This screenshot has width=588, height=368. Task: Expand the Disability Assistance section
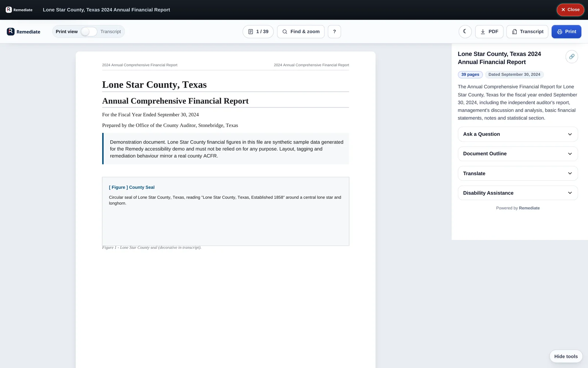(518, 193)
